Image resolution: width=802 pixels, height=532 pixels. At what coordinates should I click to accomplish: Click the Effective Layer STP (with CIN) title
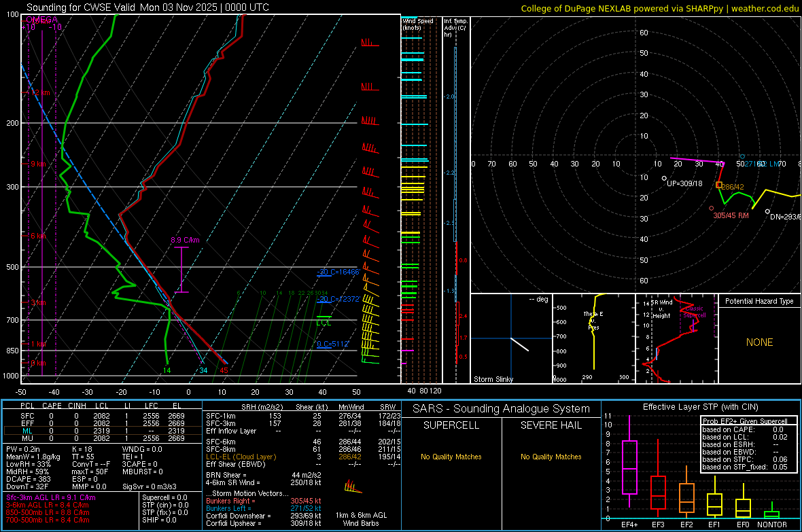[x=700, y=407]
